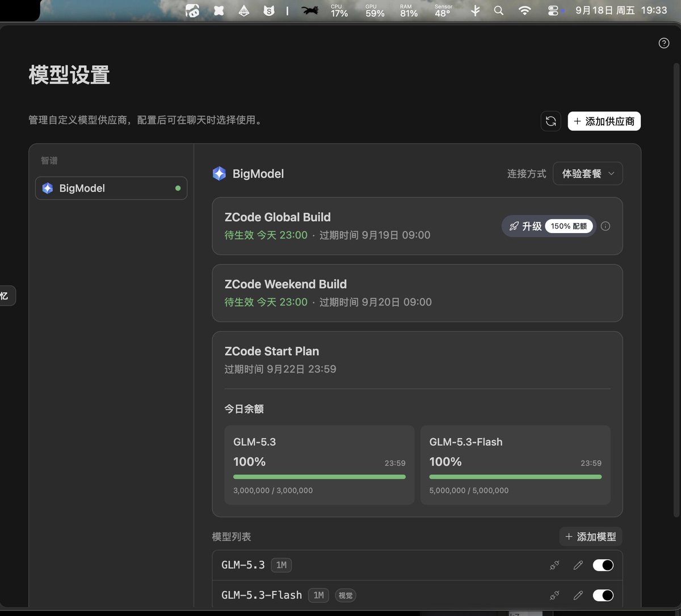Viewport: 681px width, 616px height.
Task: Click the butterfly-shaped menu bar icon
Action: tap(218, 10)
